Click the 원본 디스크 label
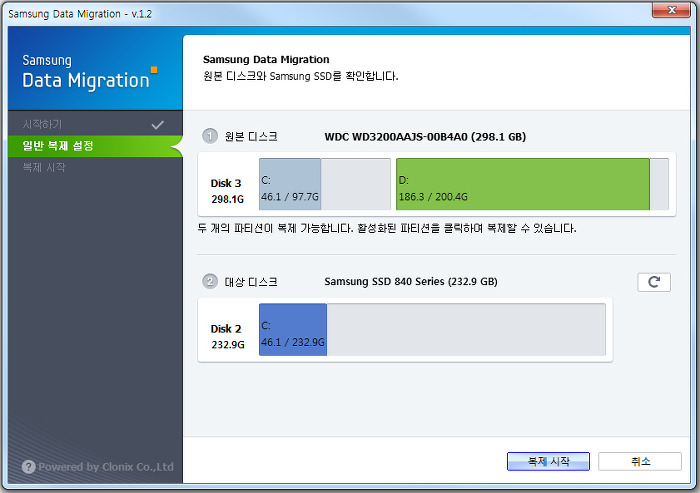 (251, 136)
